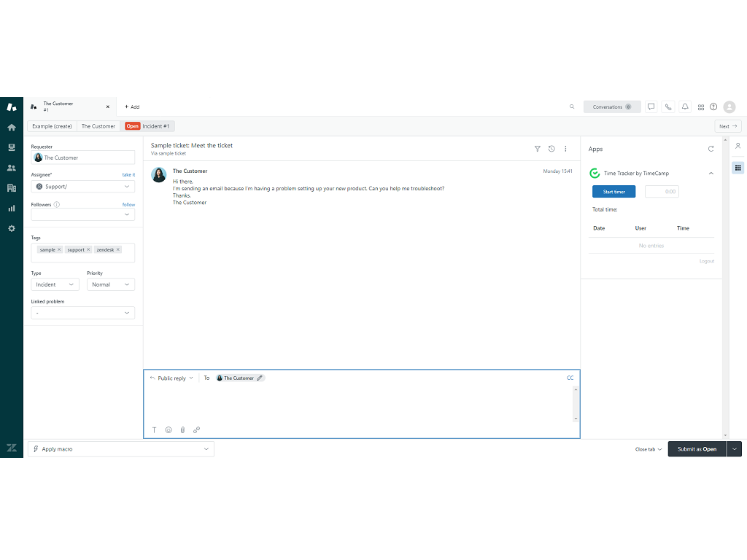Screen dimensions: 747x560
Task: Open Admin gear icon in sidebar
Action: (x=11, y=228)
